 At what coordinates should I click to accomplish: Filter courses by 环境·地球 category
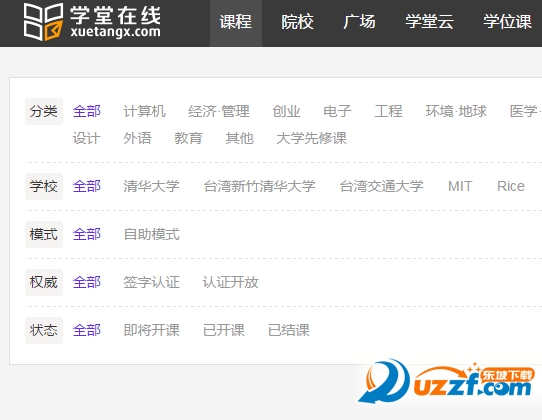(x=456, y=111)
